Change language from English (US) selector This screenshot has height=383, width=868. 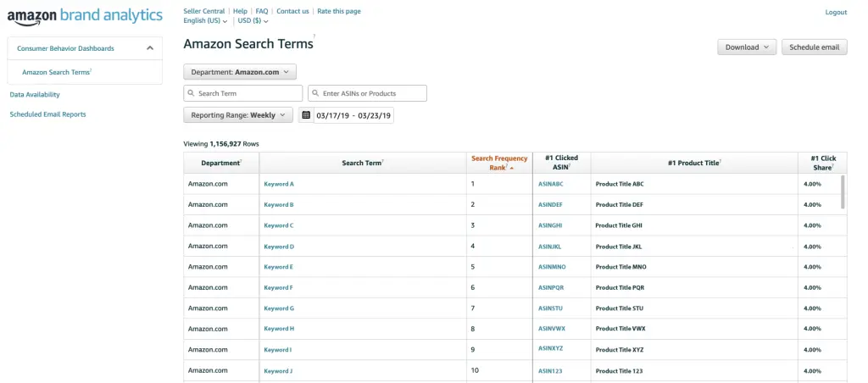(x=205, y=21)
